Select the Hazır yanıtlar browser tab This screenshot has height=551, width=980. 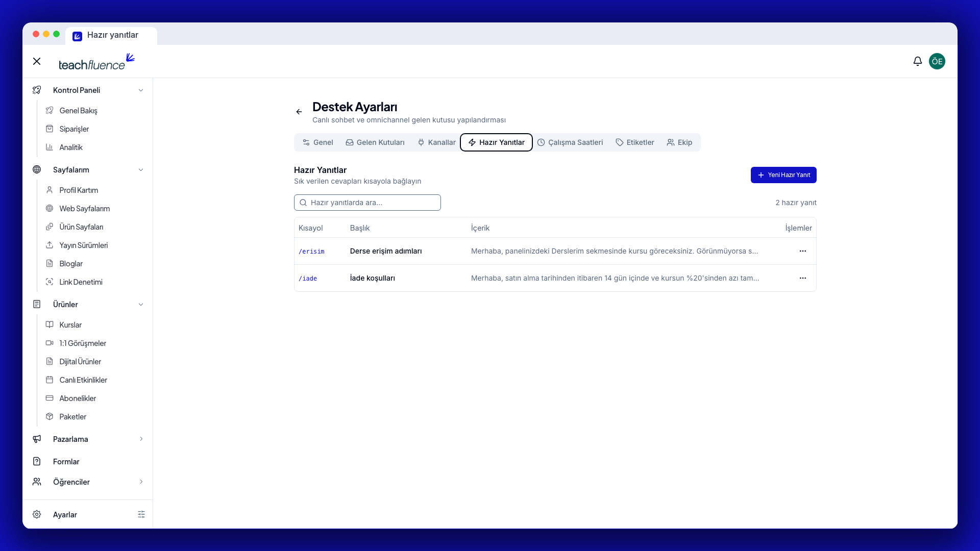tap(111, 35)
